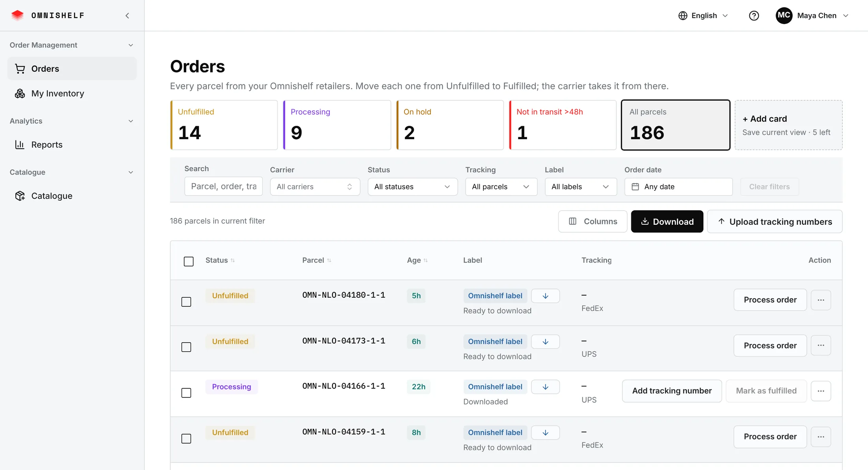
Task: Download label for parcel OMN-NLO-04159-1-1
Action: 545,433
